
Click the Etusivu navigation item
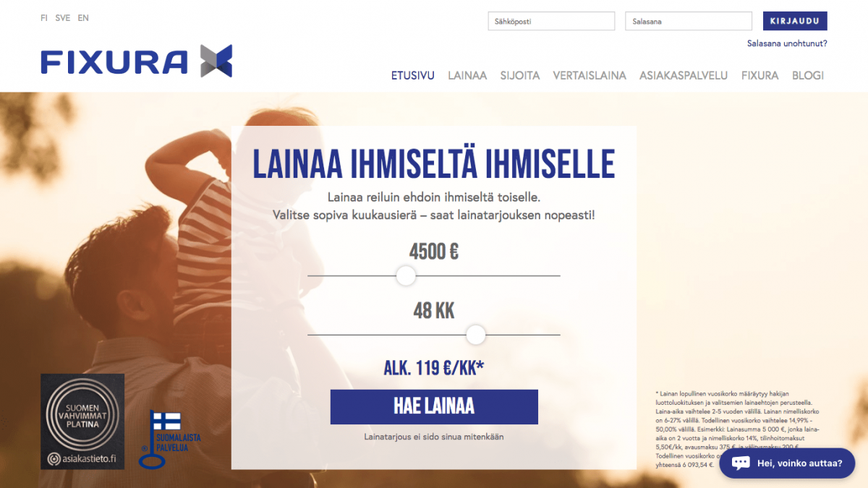pyautogui.click(x=413, y=75)
